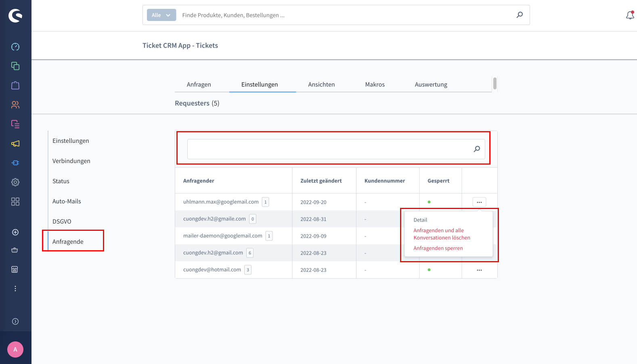Click date 2022-09-20 cell
637x364 pixels.
pyautogui.click(x=313, y=202)
